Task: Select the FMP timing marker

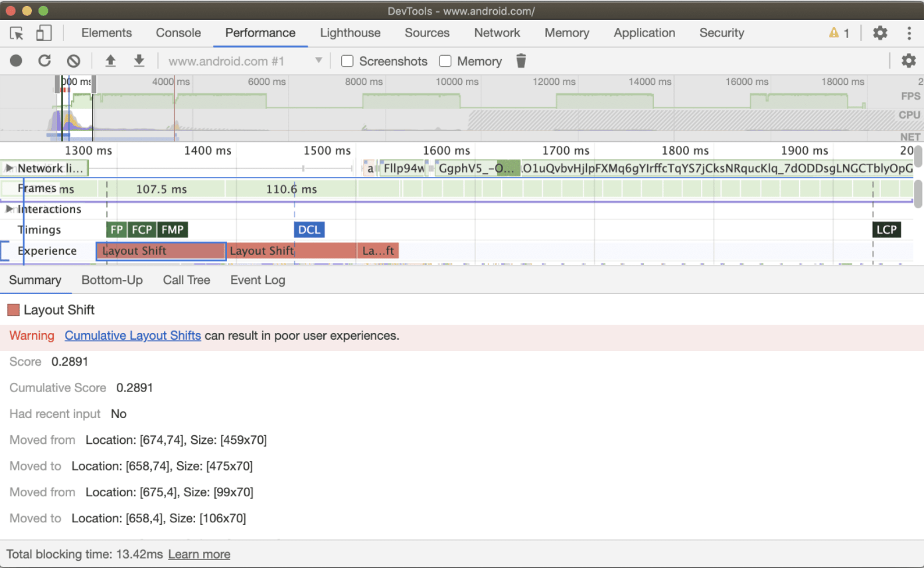Action: 173,230
